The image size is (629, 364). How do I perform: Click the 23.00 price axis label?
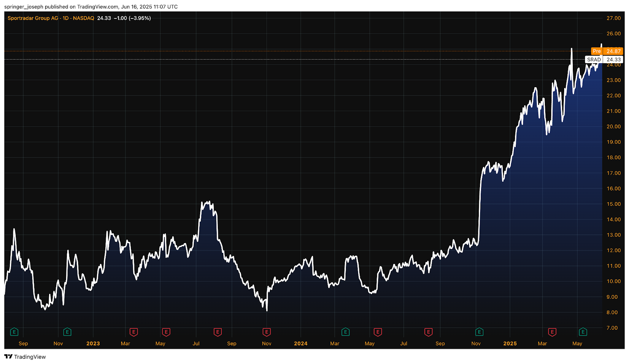click(614, 80)
